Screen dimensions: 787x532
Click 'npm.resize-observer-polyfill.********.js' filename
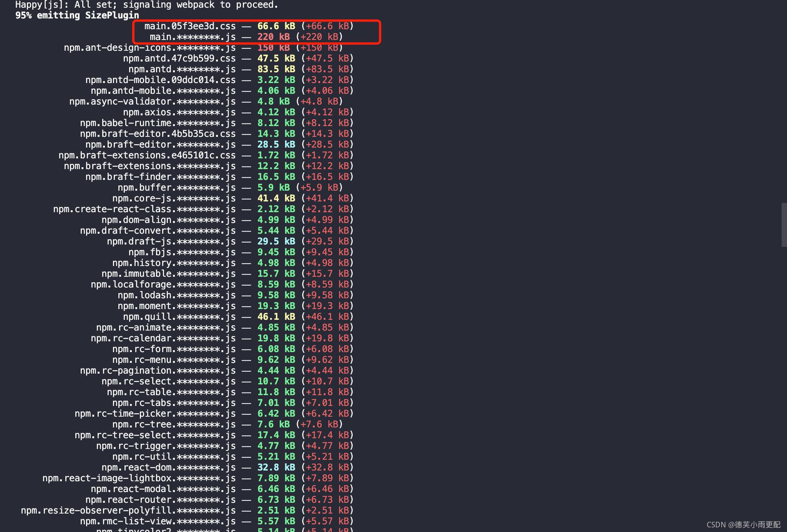[128, 510]
